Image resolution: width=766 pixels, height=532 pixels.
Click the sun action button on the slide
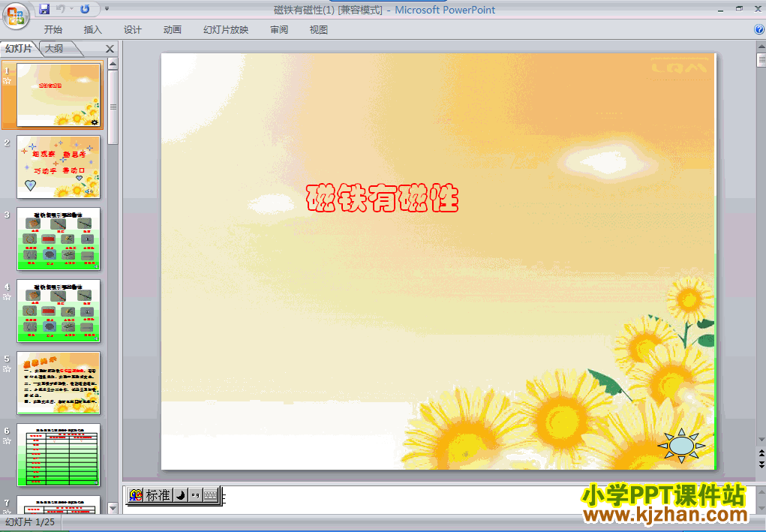[681, 446]
